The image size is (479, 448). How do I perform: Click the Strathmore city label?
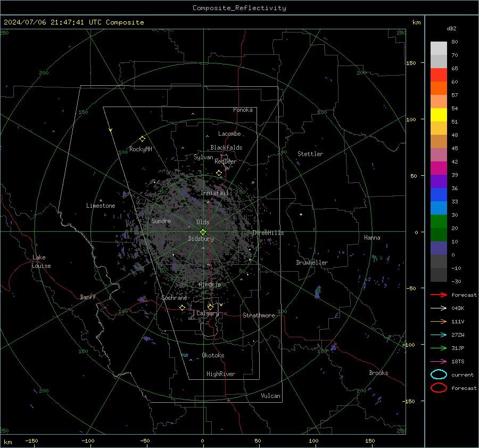pos(259,315)
